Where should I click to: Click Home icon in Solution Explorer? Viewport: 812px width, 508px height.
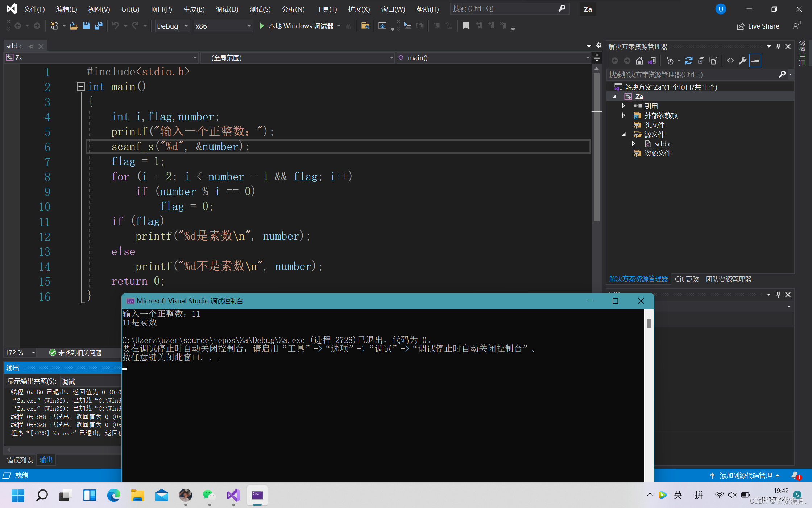click(639, 61)
